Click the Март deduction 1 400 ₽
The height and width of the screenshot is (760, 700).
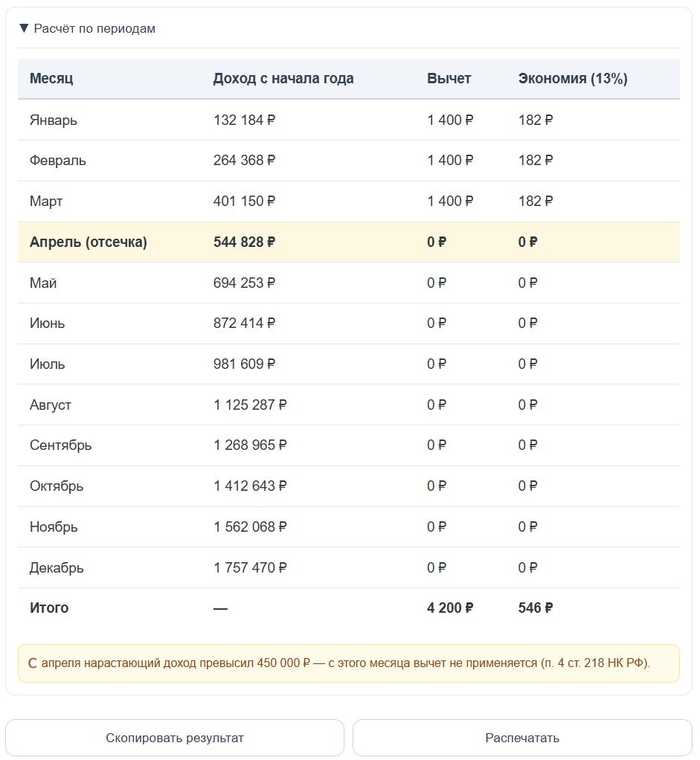[x=450, y=201]
